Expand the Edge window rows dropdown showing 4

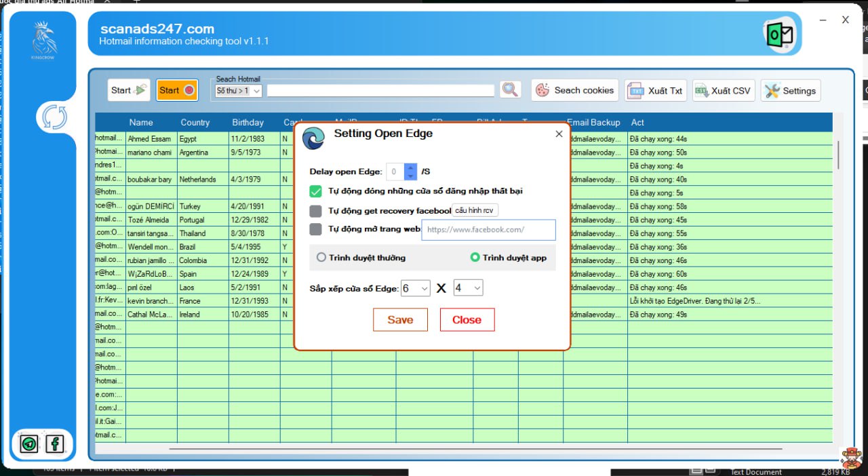click(x=468, y=288)
